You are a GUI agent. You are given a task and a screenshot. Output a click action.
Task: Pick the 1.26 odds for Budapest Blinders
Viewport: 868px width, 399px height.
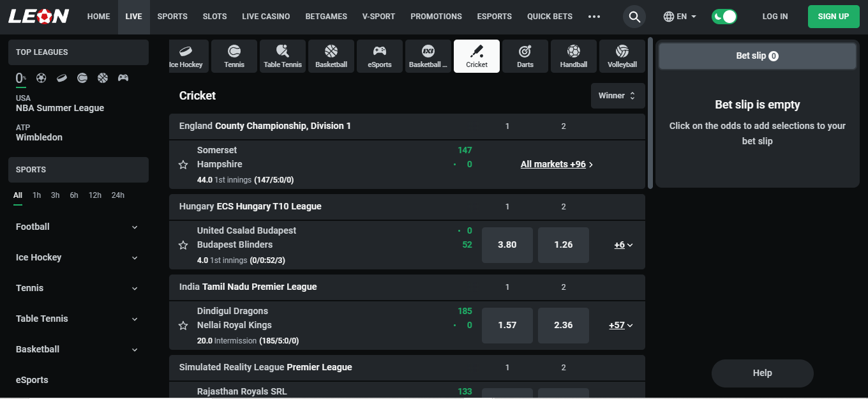coord(564,245)
